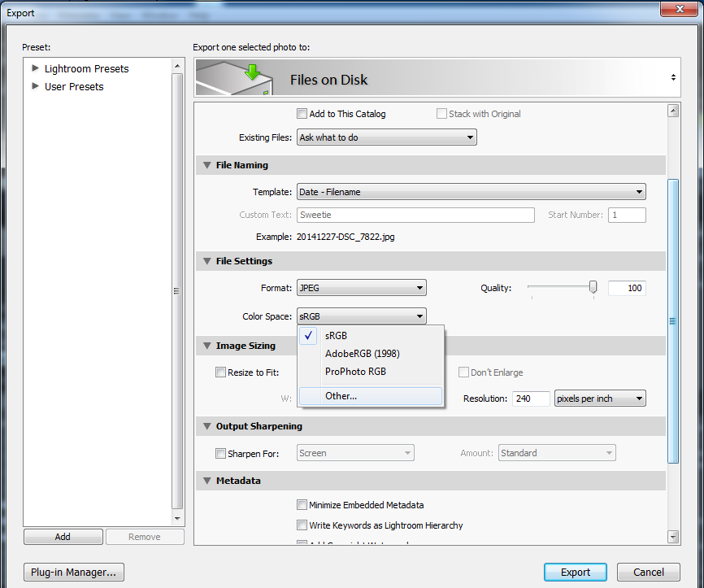
Task: Click the Quality slider handle
Action: pos(593,287)
